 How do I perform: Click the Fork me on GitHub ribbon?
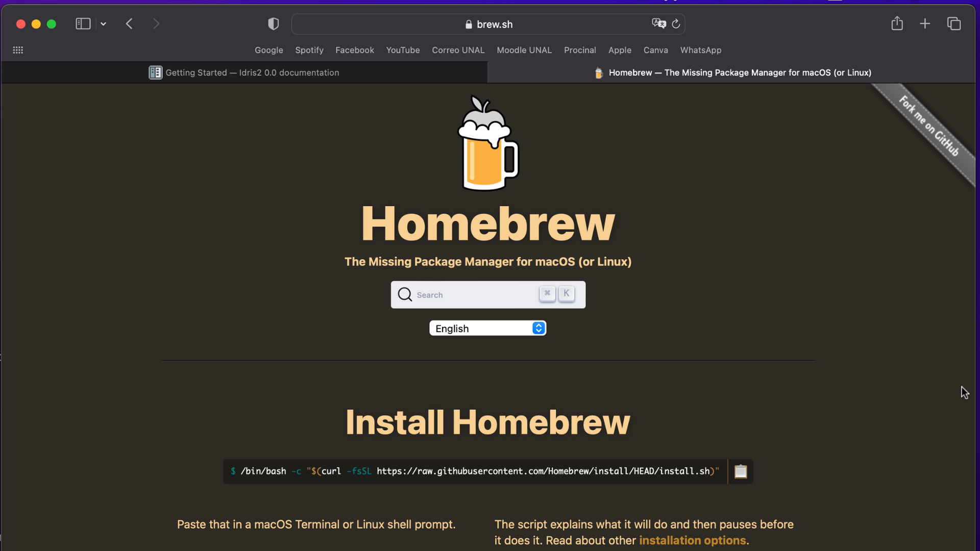coord(929,127)
